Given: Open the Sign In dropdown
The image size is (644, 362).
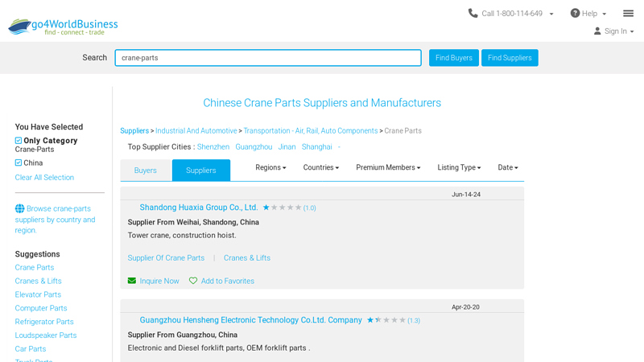Looking at the screenshot, I should pos(632,31).
